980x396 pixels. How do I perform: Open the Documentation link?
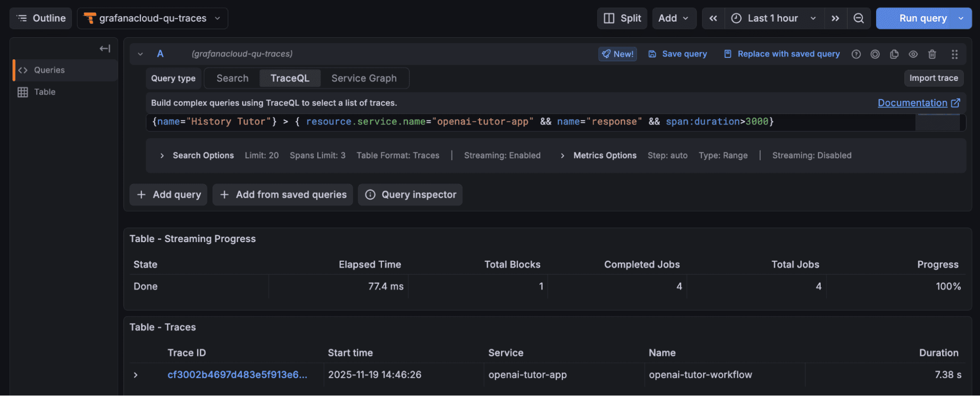pyautogui.click(x=919, y=103)
